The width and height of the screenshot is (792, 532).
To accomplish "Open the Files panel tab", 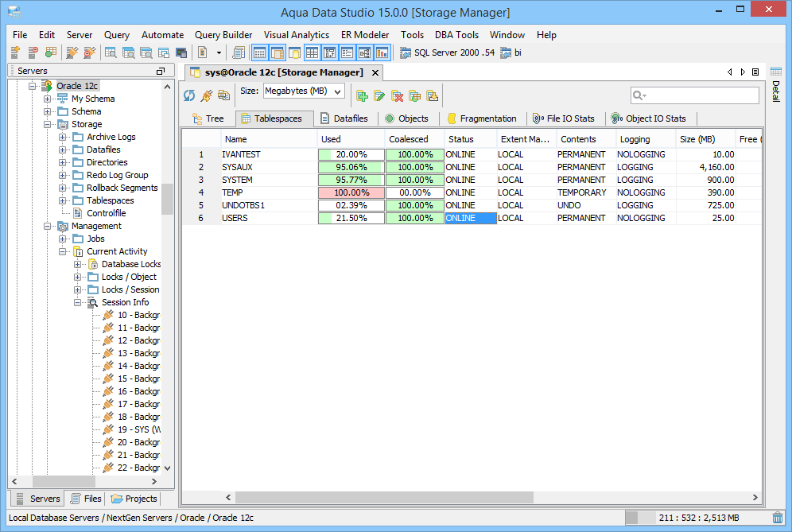I will pos(86,499).
